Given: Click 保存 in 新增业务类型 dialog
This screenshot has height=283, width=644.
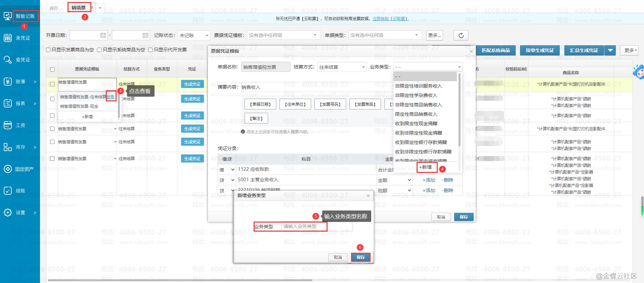Looking at the screenshot, I should 360,257.
